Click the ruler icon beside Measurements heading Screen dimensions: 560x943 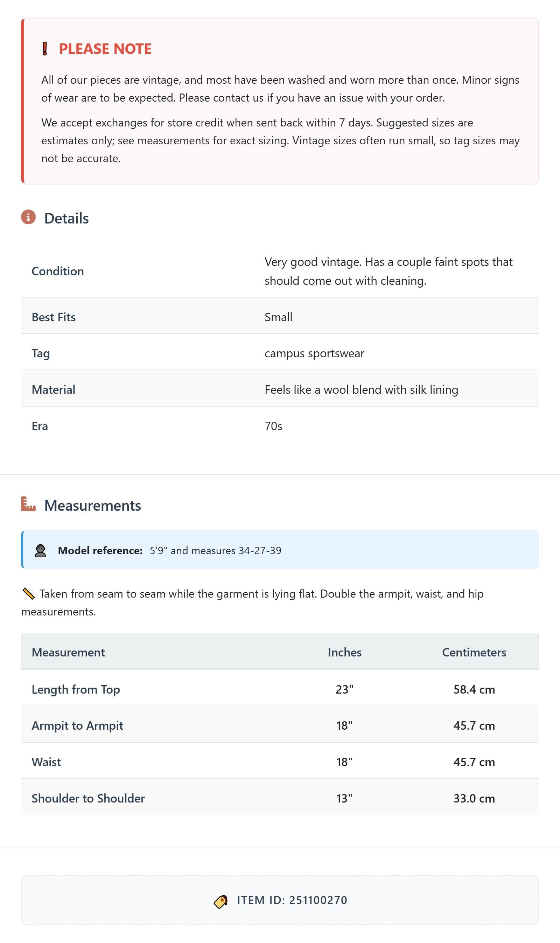pos(28,504)
